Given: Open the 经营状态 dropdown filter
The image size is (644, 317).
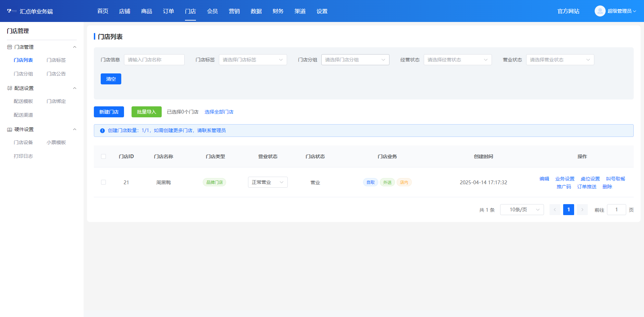Looking at the screenshot, I should pyautogui.click(x=458, y=60).
